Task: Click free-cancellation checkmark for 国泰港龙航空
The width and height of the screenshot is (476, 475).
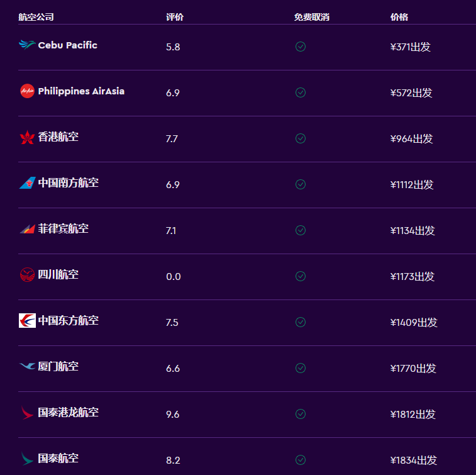Action: [301, 414]
